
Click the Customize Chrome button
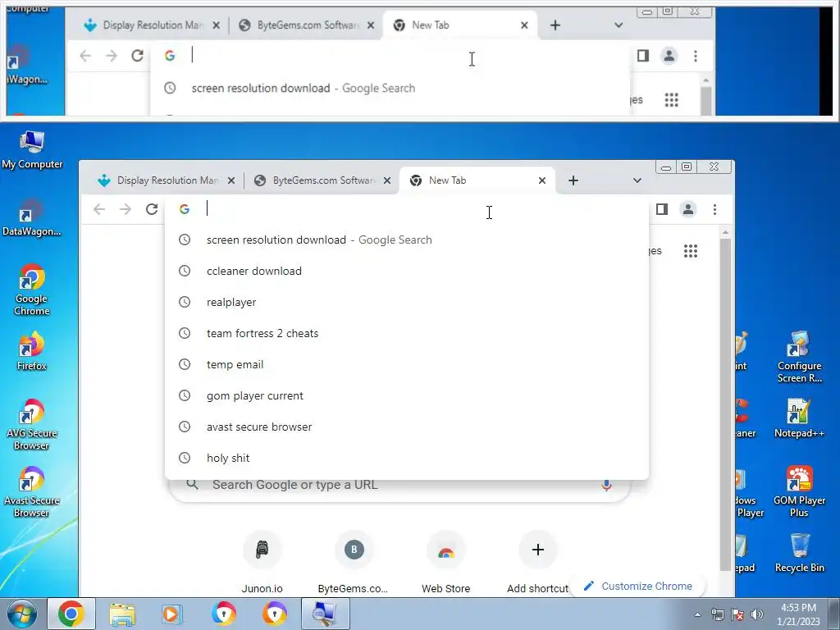638,586
